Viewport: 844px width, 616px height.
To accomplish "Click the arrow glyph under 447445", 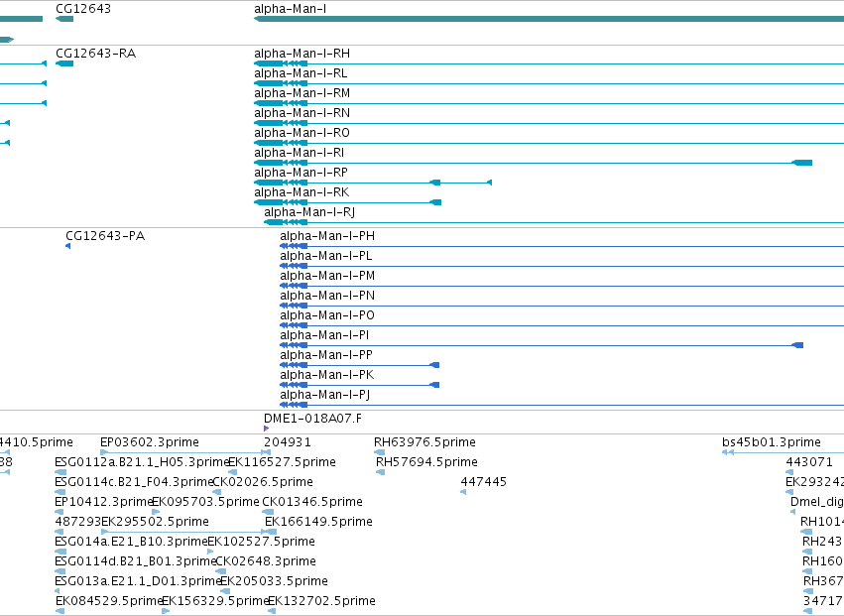I will click(x=463, y=492).
